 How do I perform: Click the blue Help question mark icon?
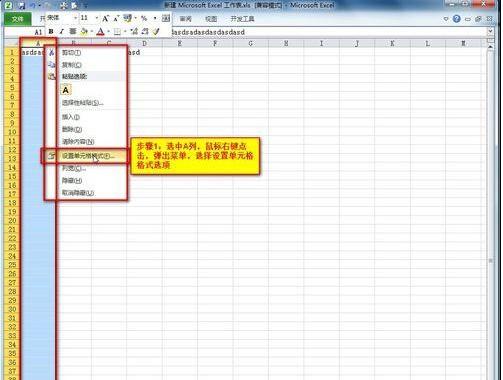[457, 19]
